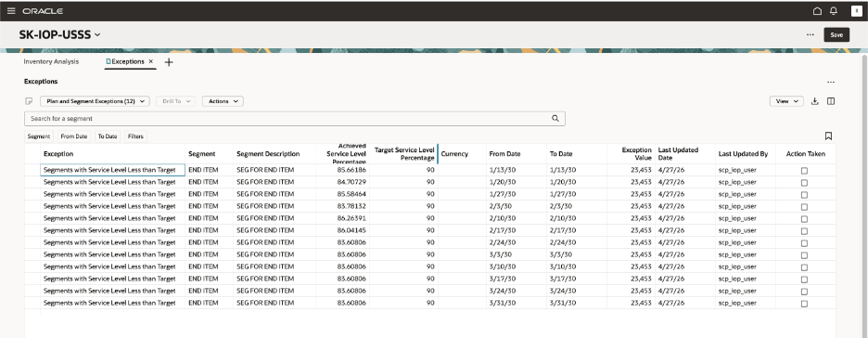Select achieved percentage 85.66186 cell
868x338 pixels.
343,170
